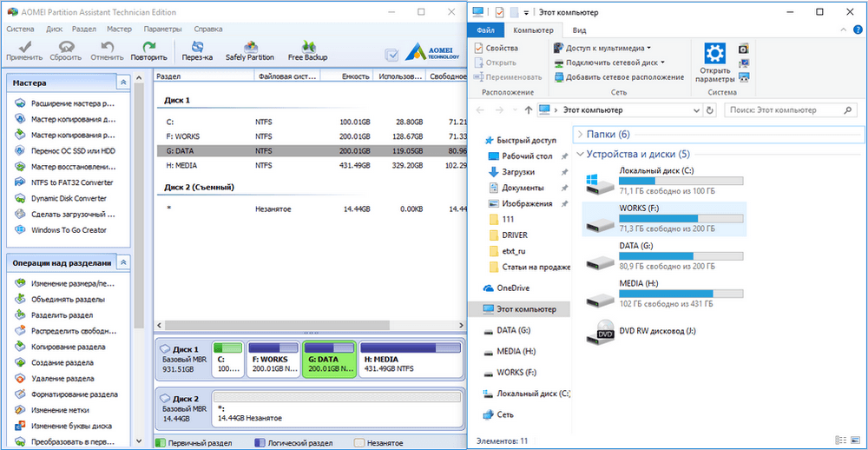Click the Свойства button in the ribbon
This screenshot has width=868, height=450.
point(496,49)
